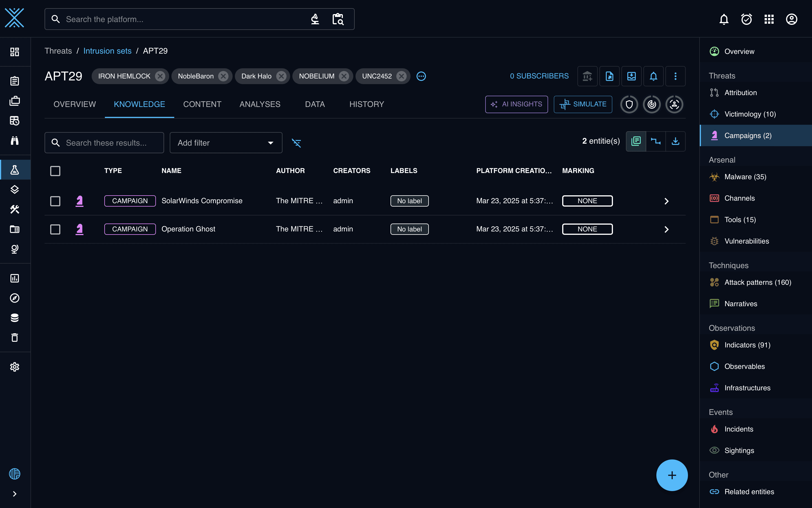
Task: Open Malware (35) in right panel
Action: 756,177
